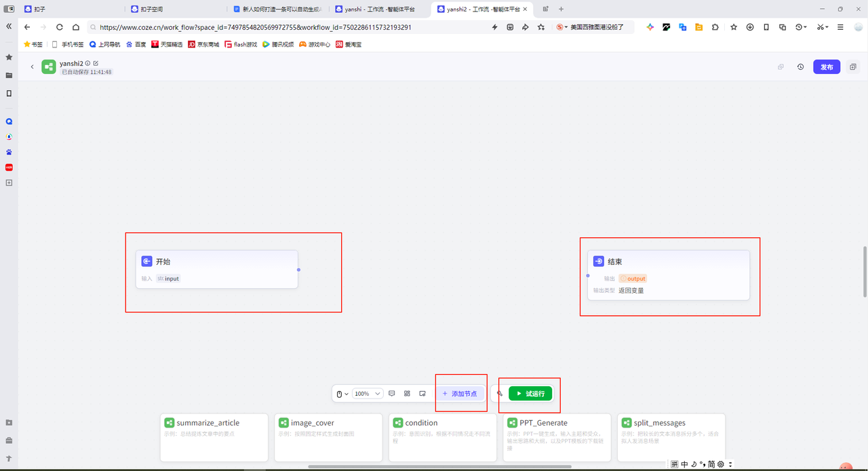Image resolution: width=868 pixels, height=471 pixels.
Task: Edit workflow name with pencil icon
Action: pos(96,63)
